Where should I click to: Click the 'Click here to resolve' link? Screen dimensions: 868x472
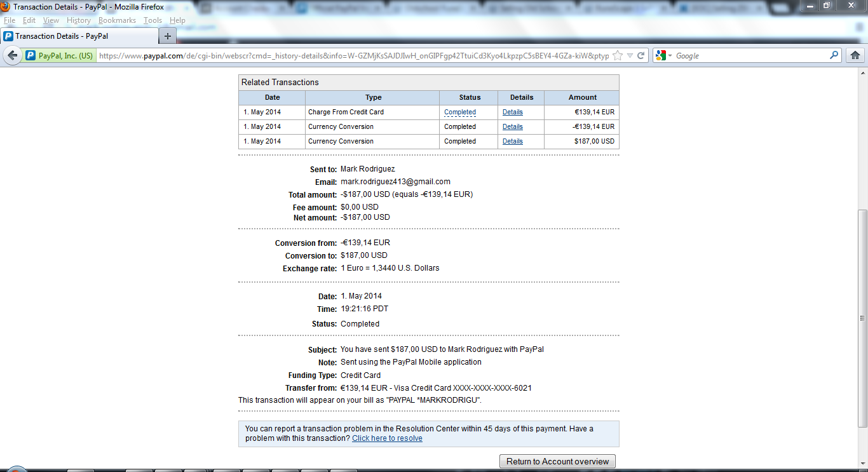click(387, 438)
